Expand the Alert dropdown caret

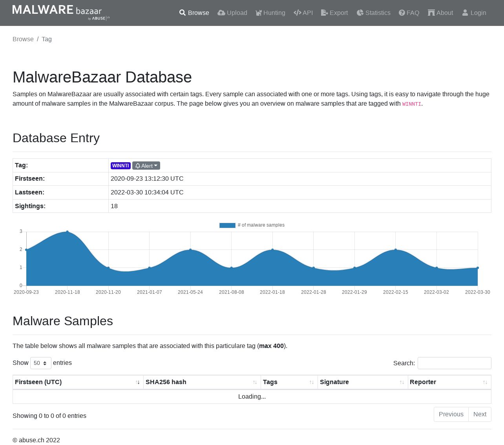tap(156, 166)
